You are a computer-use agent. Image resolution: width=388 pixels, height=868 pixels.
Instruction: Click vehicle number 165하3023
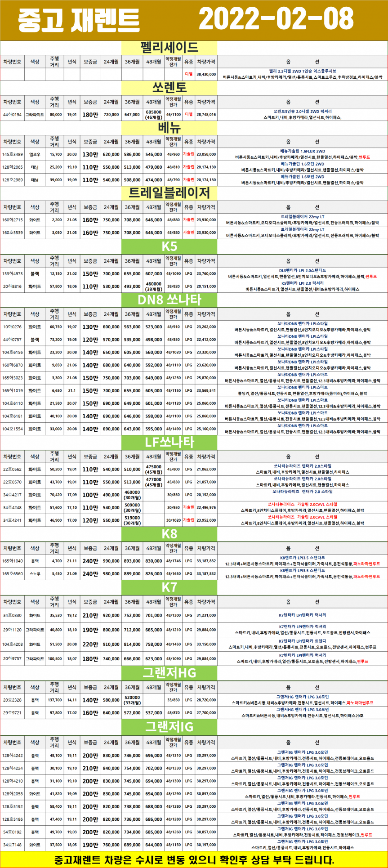(12, 378)
